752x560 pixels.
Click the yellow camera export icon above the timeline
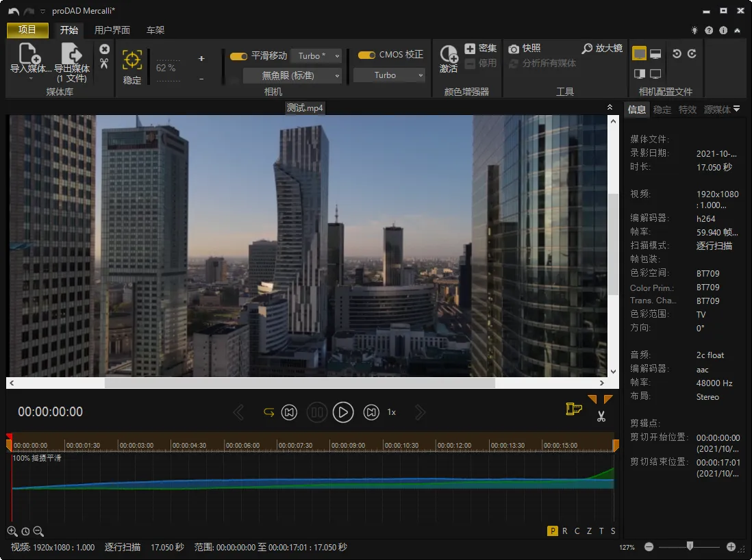click(x=573, y=409)
